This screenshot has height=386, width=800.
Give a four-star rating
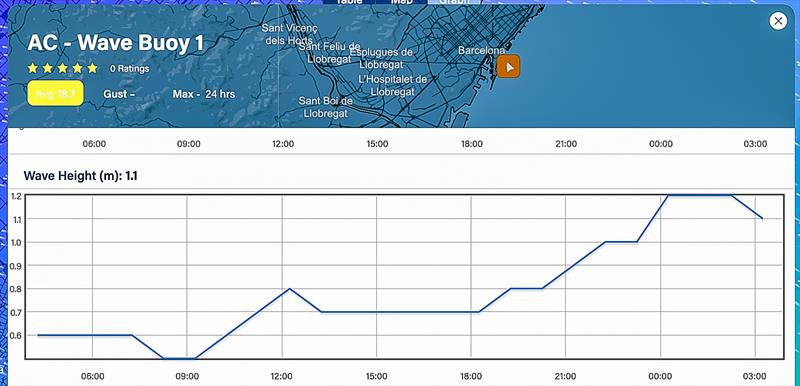pyautogui.click(x=78, y=68)
